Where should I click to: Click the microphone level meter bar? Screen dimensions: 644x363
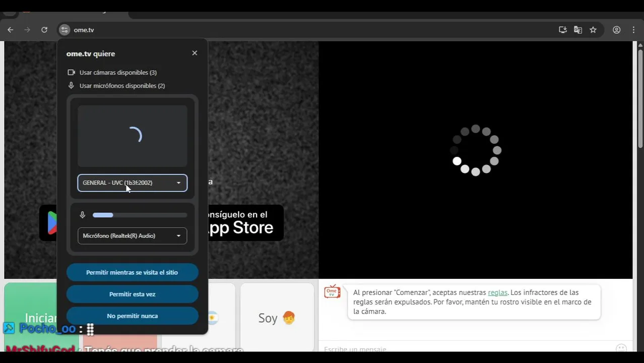pos(140,215)
